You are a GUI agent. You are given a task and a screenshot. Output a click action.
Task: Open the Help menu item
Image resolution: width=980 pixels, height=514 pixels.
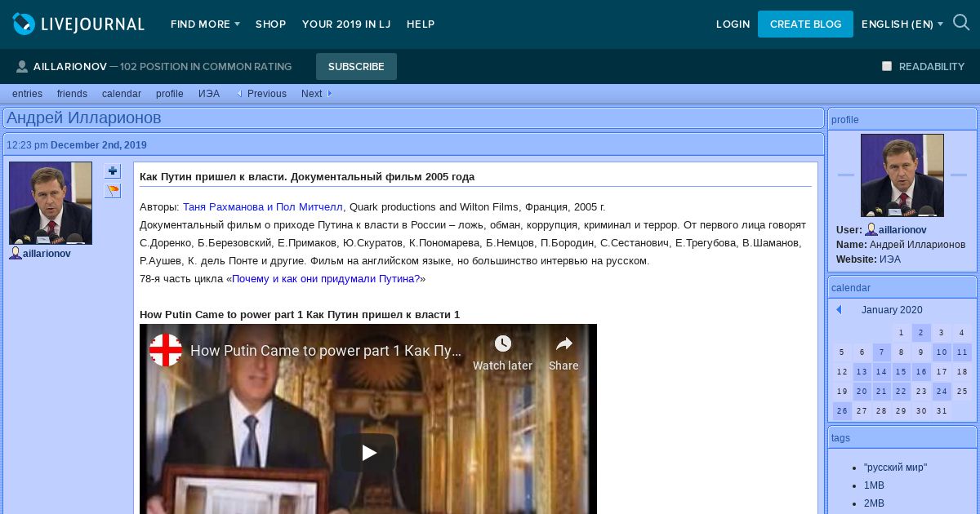pyautogui.click(x=421, y=24)
